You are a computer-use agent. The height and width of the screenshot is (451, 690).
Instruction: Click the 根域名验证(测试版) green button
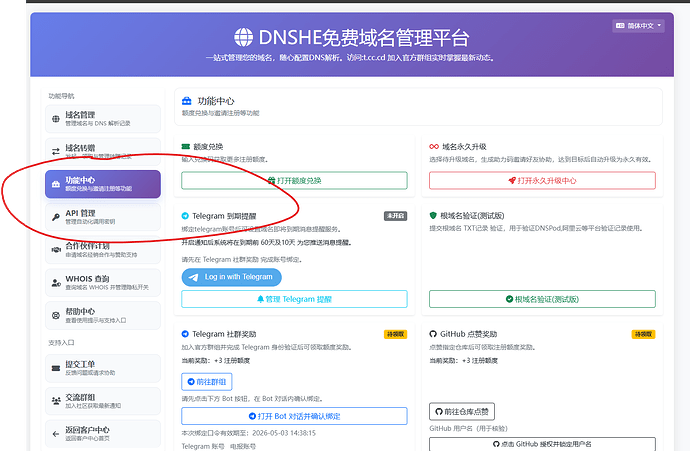[542, 299]
